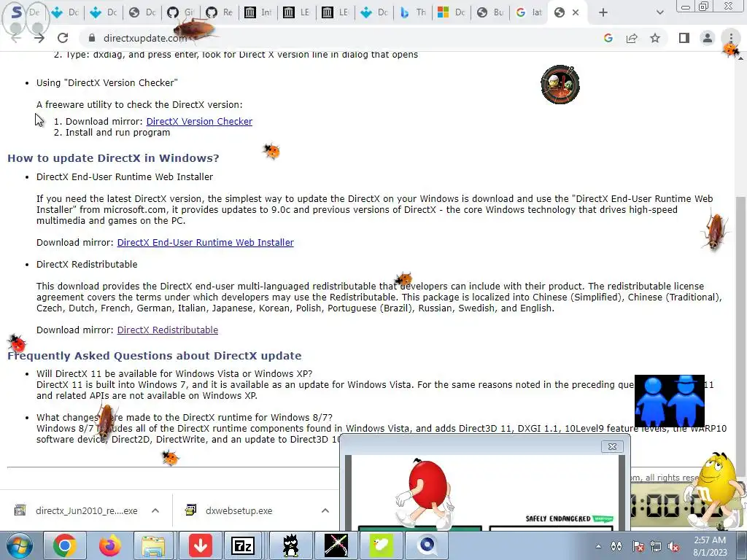
Task: Click the red M&M character in popup
Action: (424, 493)
